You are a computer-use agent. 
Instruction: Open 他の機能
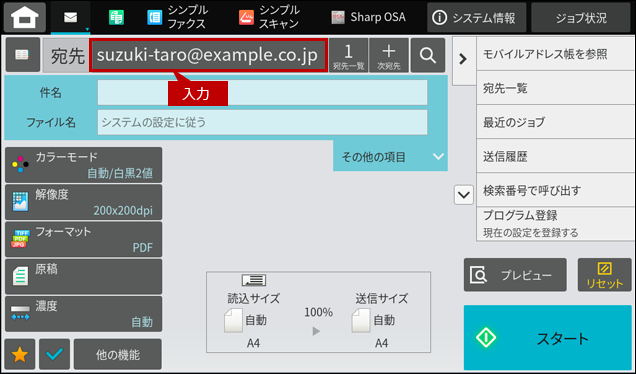click(118, 355)
